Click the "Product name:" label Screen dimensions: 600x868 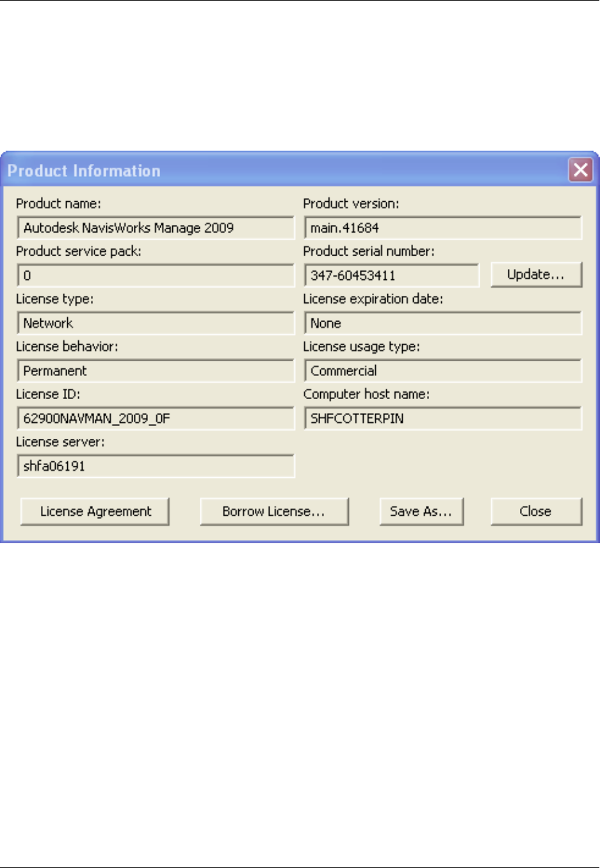(x=58, y=204)
